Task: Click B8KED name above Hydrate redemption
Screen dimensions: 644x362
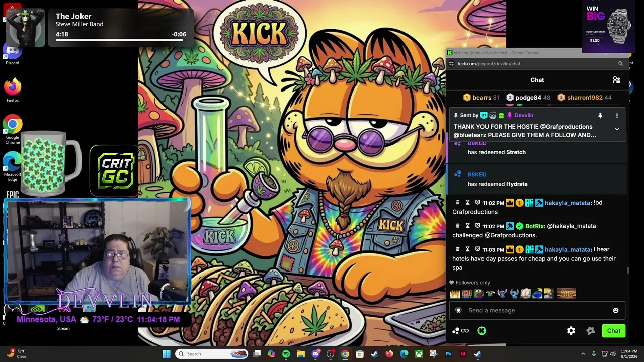Action: tap(477, 175)
